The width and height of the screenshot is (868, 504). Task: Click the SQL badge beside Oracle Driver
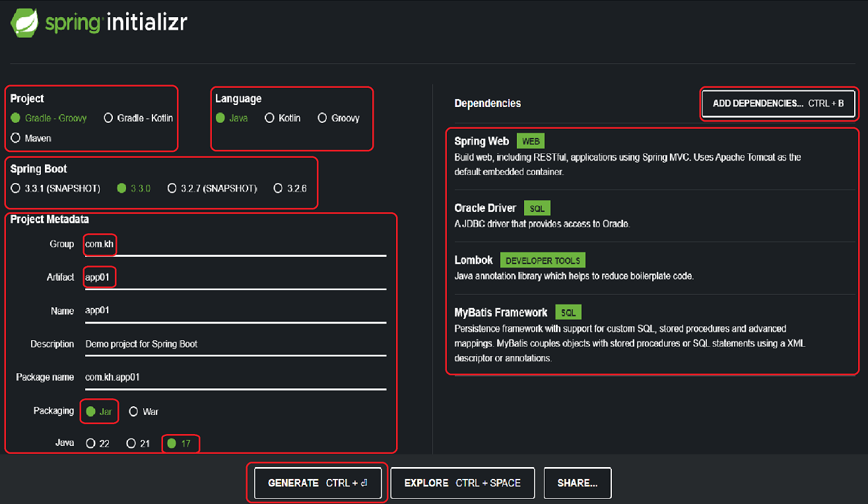[537, 208]
